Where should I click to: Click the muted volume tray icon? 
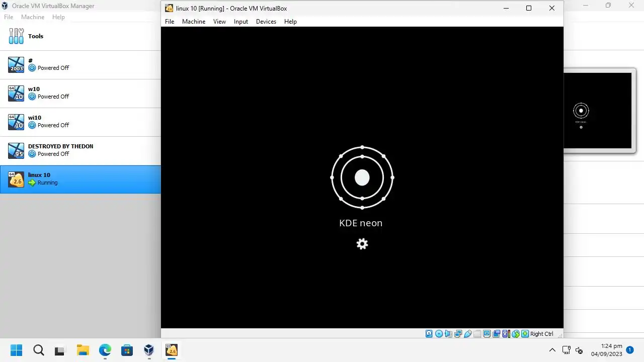pos(579,350)
